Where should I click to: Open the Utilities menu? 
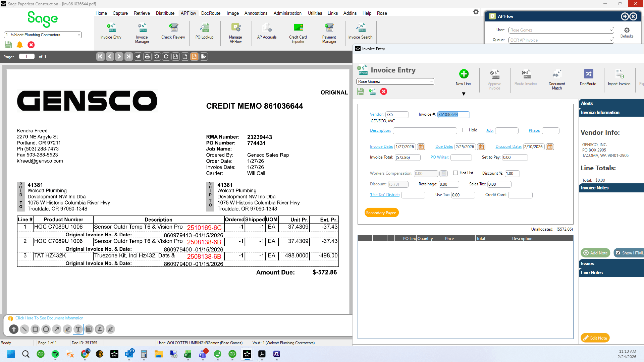click(315, 13)
